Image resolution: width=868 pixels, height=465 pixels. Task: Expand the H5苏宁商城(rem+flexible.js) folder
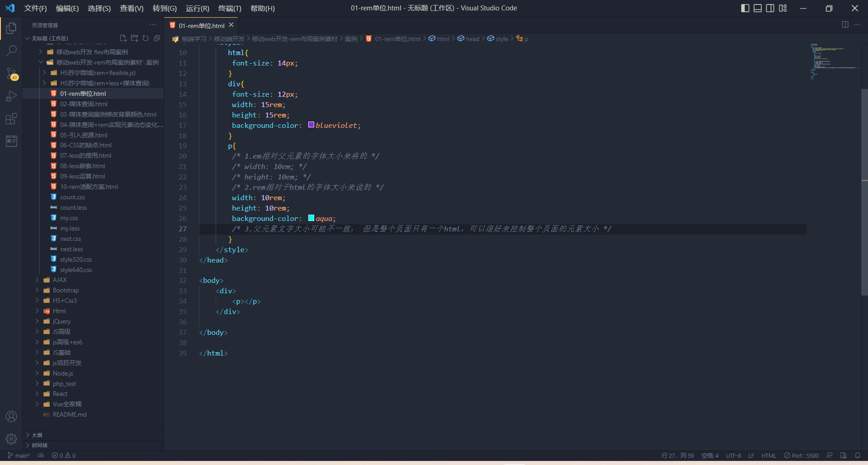coord(44,73)
